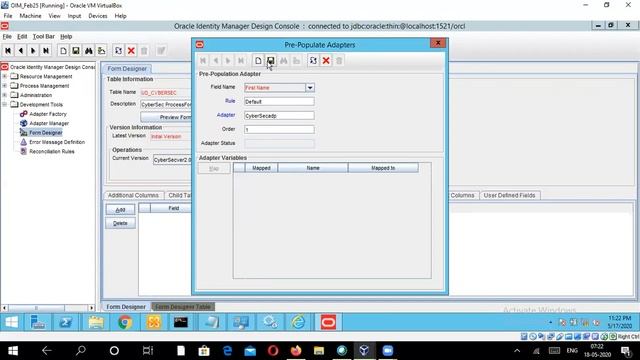Select Adapter Manager in tree
The image size is (640, 360).
point(49,123)
